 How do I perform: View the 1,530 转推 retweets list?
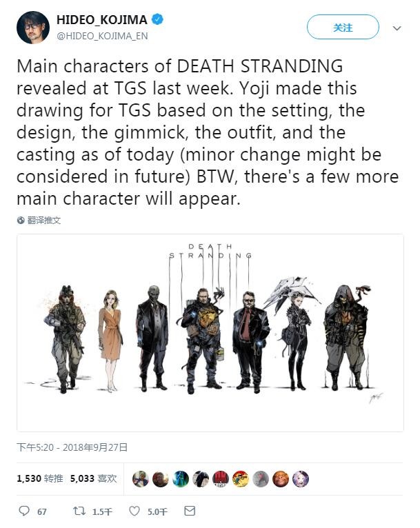click(x=40, y=478)
